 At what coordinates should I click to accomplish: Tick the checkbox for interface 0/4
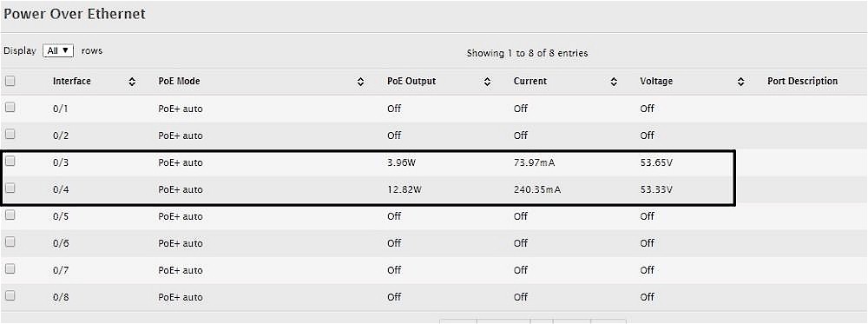click(10, 188)
